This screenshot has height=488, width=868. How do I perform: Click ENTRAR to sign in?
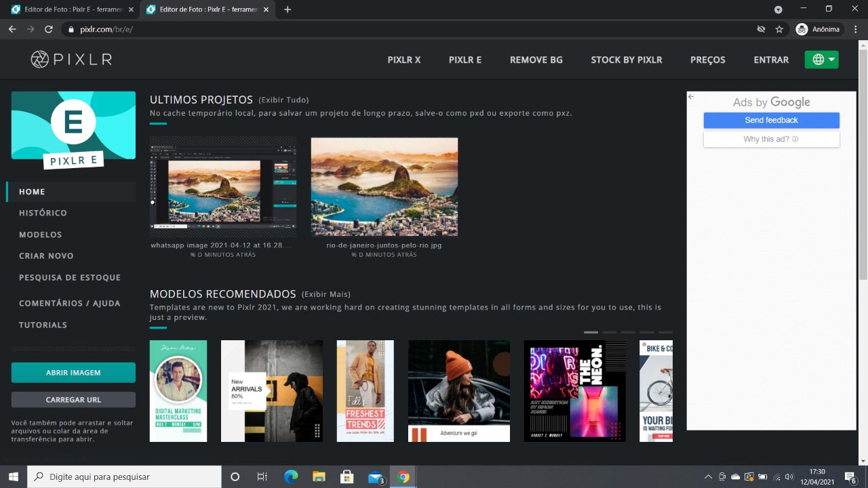tap(771, 60)
